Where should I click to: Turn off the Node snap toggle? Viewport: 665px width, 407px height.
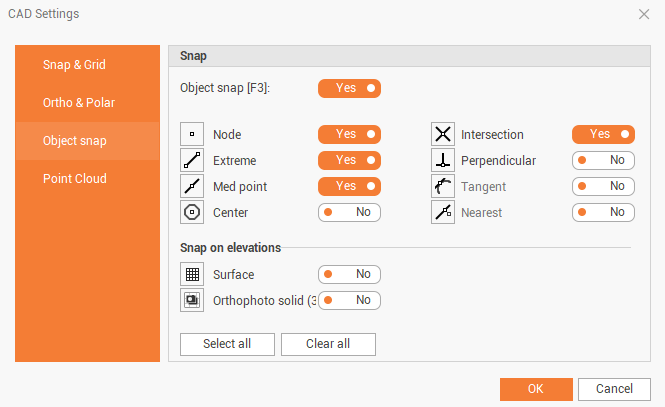349,134
